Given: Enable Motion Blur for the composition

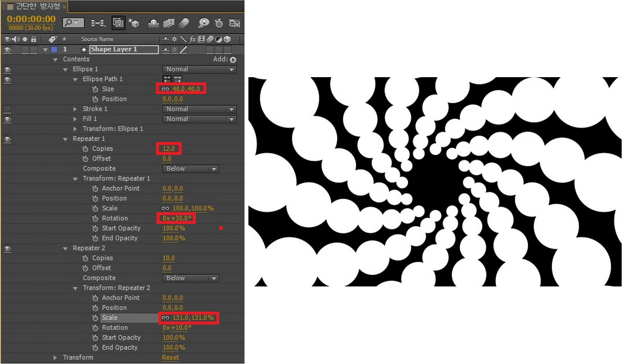Looking at the screenshot, I should coord(184,23).
